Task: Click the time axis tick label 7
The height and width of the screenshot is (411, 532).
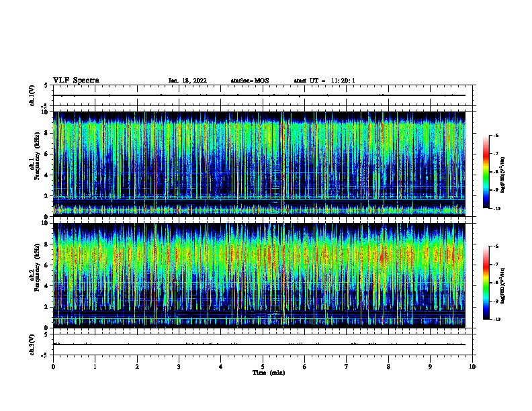Action: click(x=347, y=367)
